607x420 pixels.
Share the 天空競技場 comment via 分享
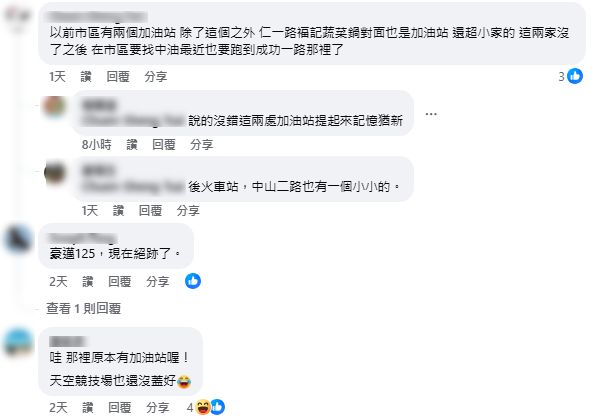(158, 408)
